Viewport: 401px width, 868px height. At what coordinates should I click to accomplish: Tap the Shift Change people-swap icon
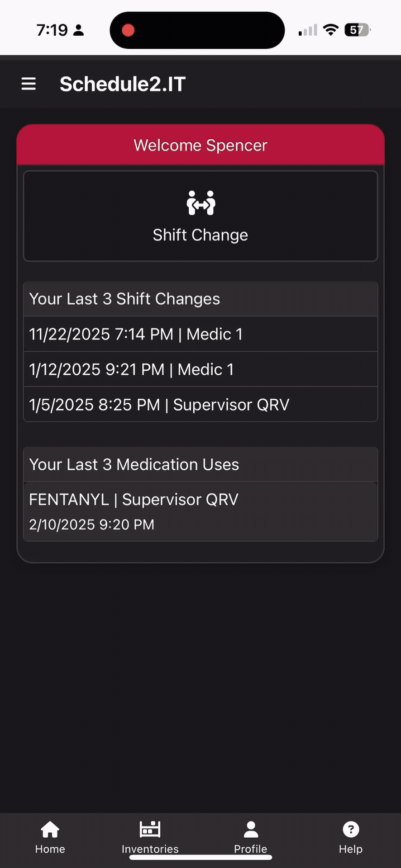point(201,203)
